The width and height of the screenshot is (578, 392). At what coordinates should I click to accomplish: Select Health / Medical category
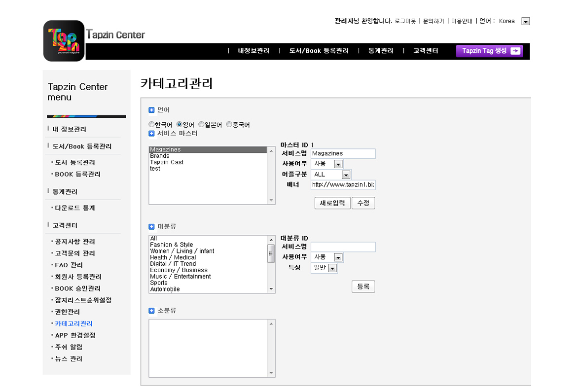(208, 257)
